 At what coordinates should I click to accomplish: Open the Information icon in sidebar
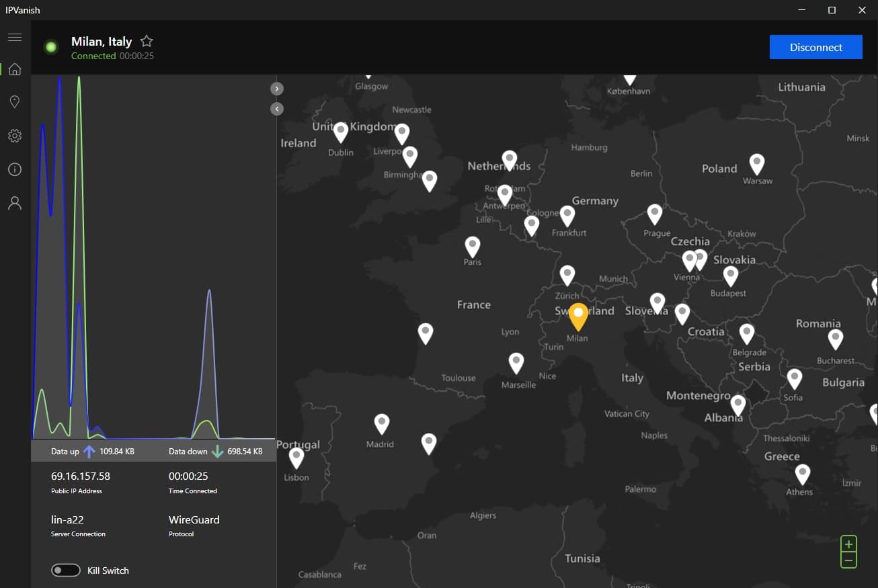coord(15,169)
